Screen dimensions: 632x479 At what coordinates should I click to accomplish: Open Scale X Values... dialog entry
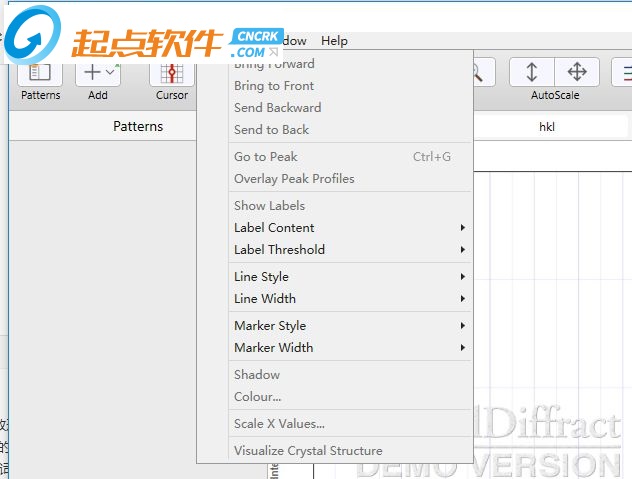(x=350, y=423)
